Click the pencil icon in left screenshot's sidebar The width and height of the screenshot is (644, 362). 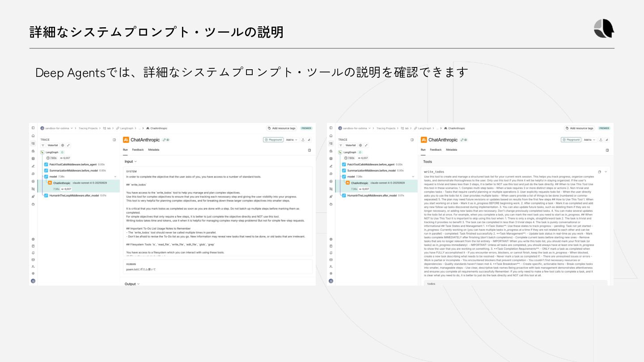click(x=33, y=166)
